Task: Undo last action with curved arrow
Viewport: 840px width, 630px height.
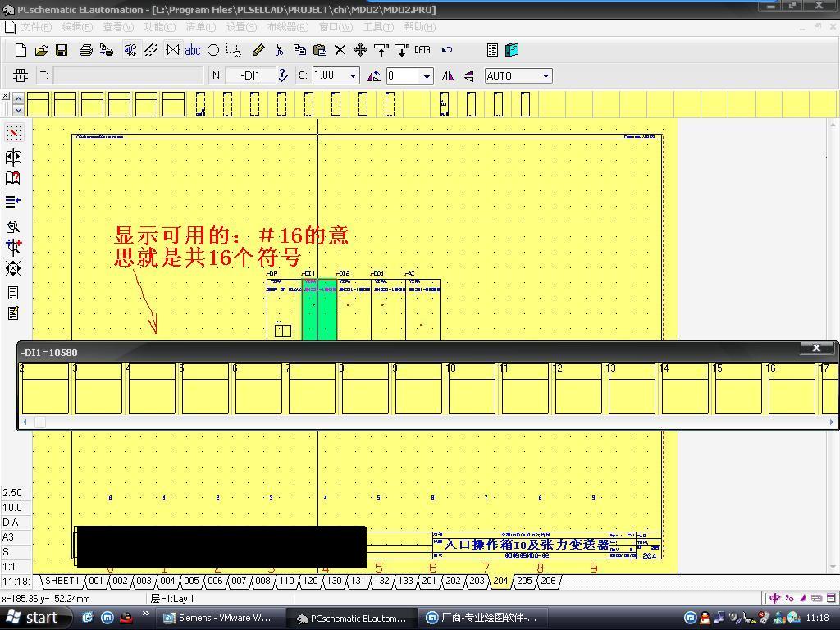Action: tap(447, 50)
